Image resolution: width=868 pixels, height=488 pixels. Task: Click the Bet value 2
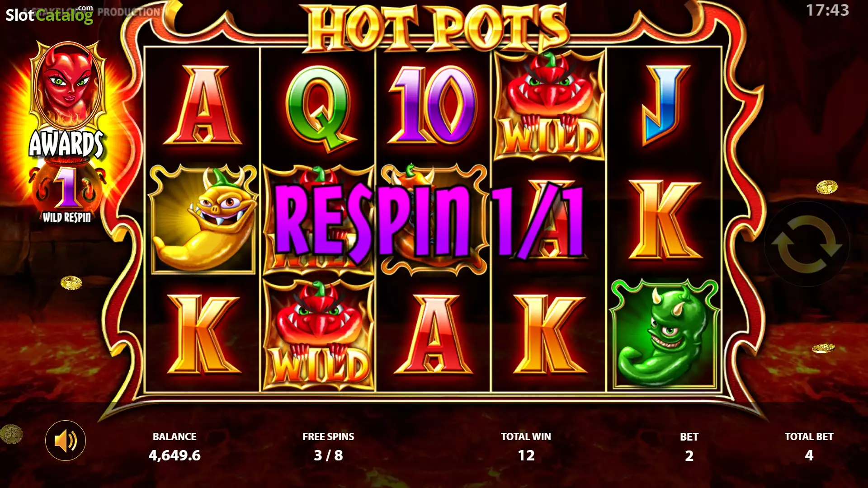point(689,456)
